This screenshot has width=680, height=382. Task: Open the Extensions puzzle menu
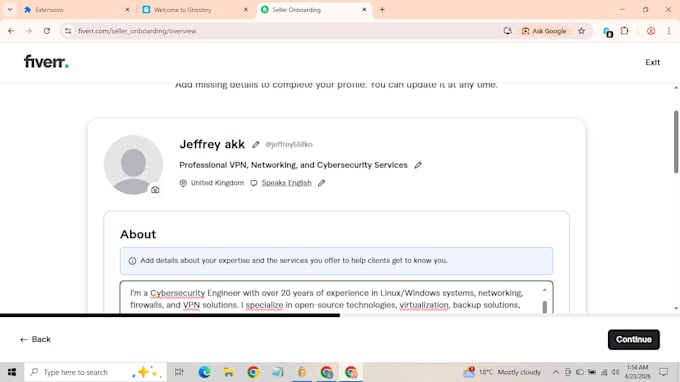point(624,31)
